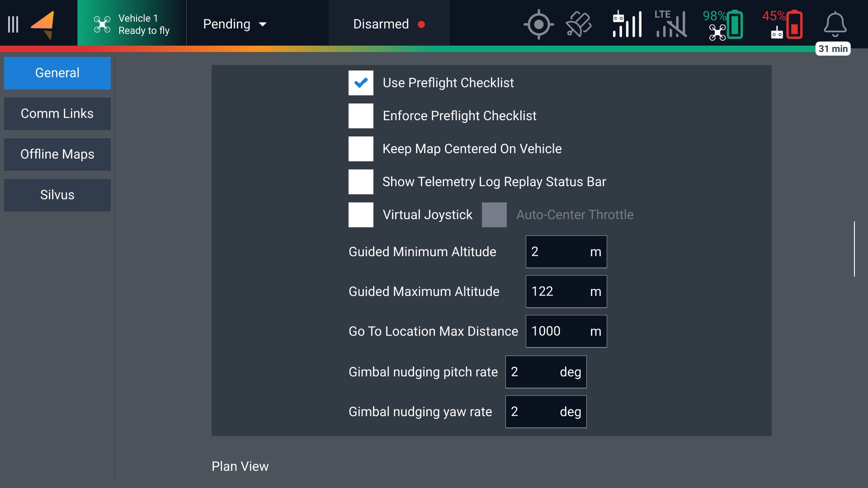
Task: Select the Silvus settings button
Action: coord(57,195)
